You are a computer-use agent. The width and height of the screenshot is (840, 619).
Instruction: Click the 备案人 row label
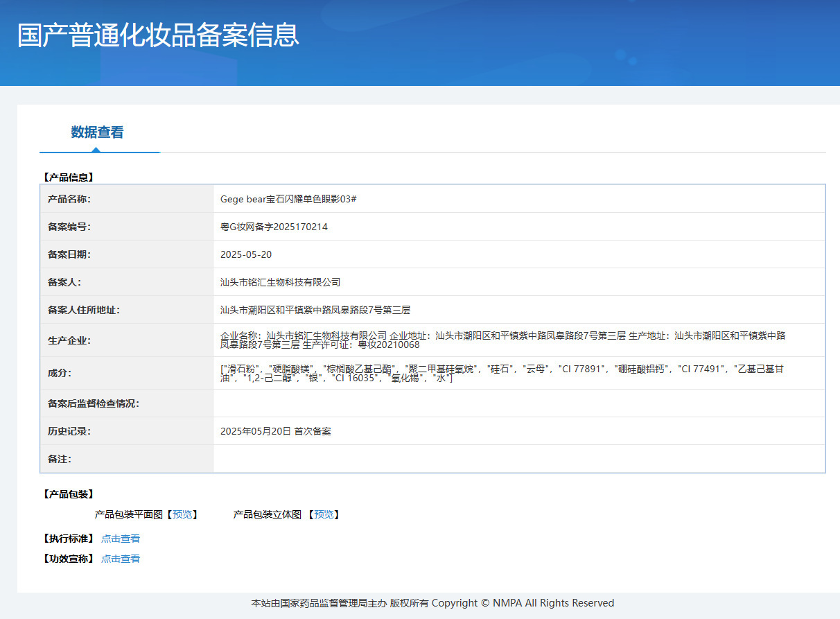pyautogui.click(x=64, y=282)
